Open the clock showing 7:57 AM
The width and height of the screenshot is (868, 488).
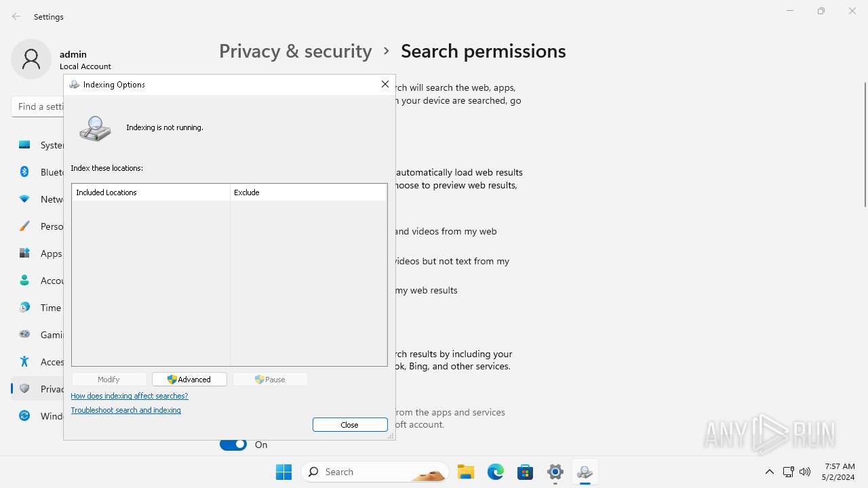tap(840, 472)
